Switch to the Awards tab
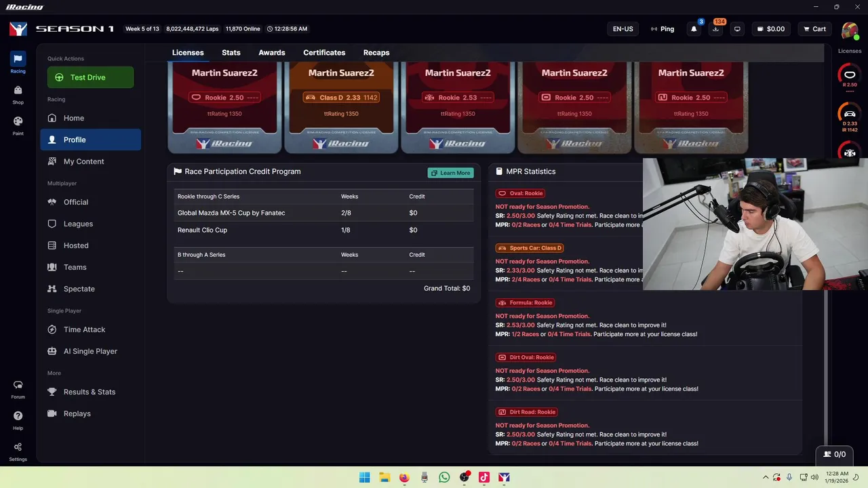Screen dimensions: 868x488 (272, 53)
